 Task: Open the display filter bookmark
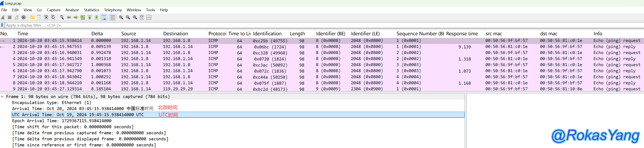(2, 25)
